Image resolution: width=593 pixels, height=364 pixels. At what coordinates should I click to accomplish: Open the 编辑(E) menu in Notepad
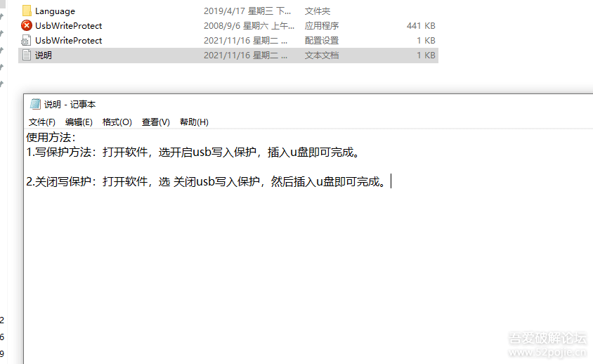79,122
